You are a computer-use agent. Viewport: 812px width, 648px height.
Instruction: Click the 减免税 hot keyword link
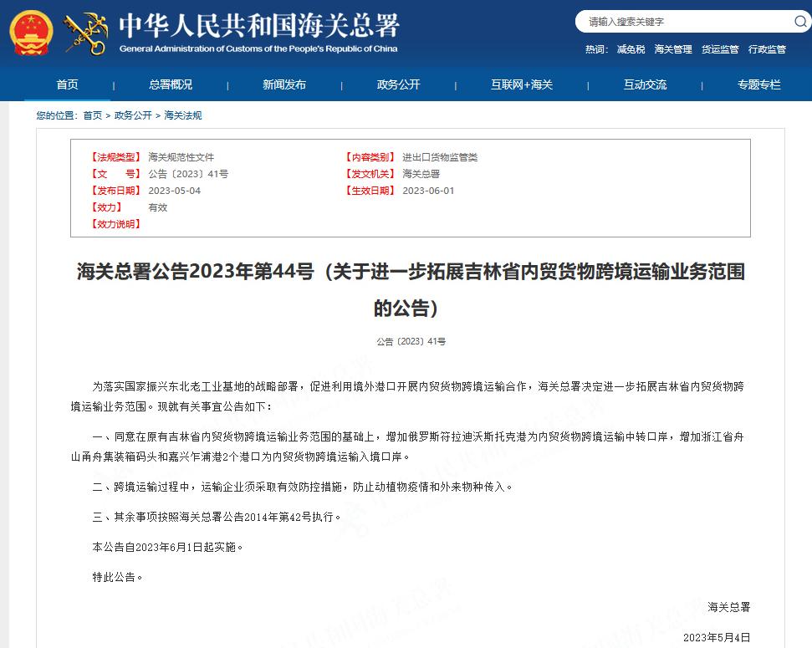(632, 49)
